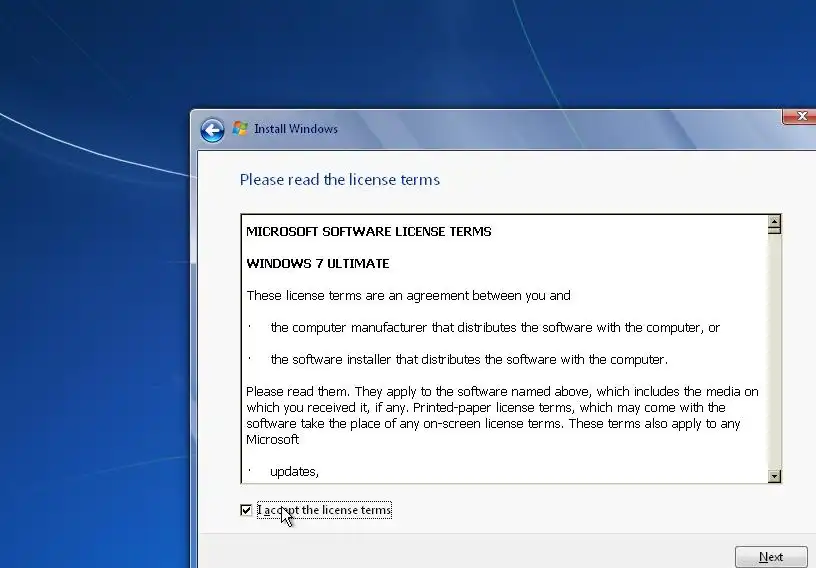Click 'Please read the license terms' heading
This screenshot has width=816, height=568.
pyautogui.click(x=340, y=180)
